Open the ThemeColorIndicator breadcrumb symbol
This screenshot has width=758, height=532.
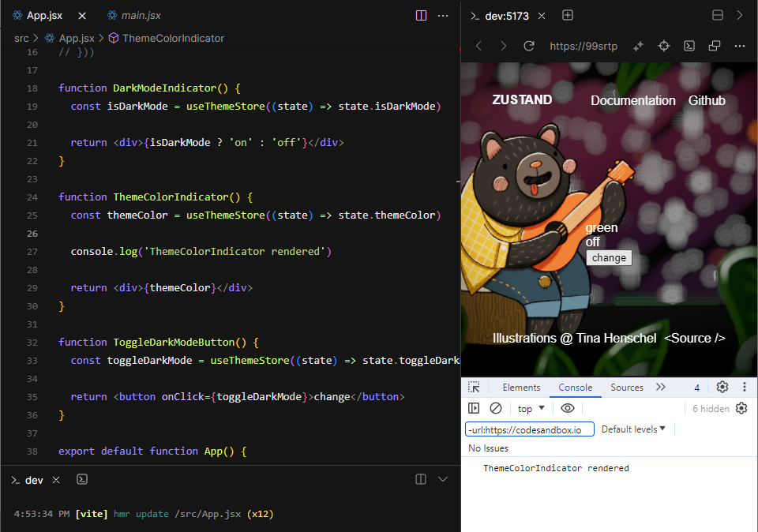tap(167, 38)
